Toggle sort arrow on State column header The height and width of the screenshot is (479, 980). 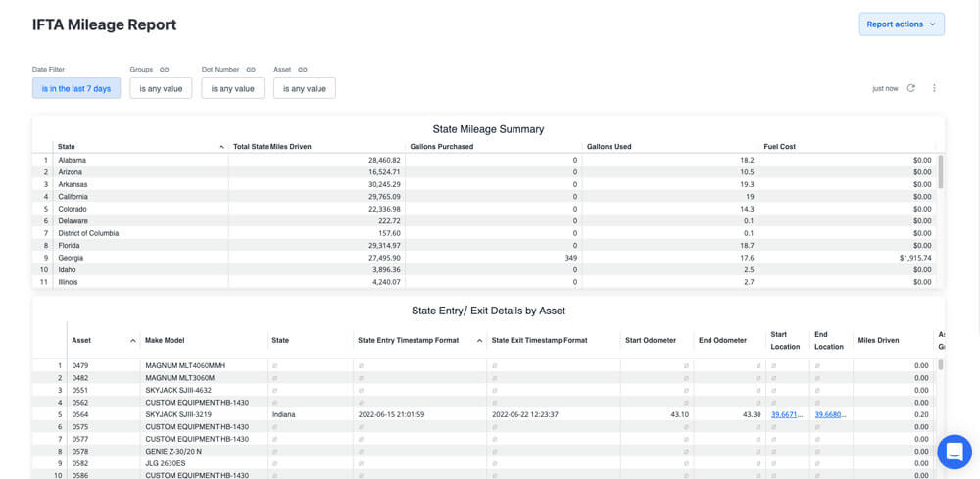coord(221,147)
